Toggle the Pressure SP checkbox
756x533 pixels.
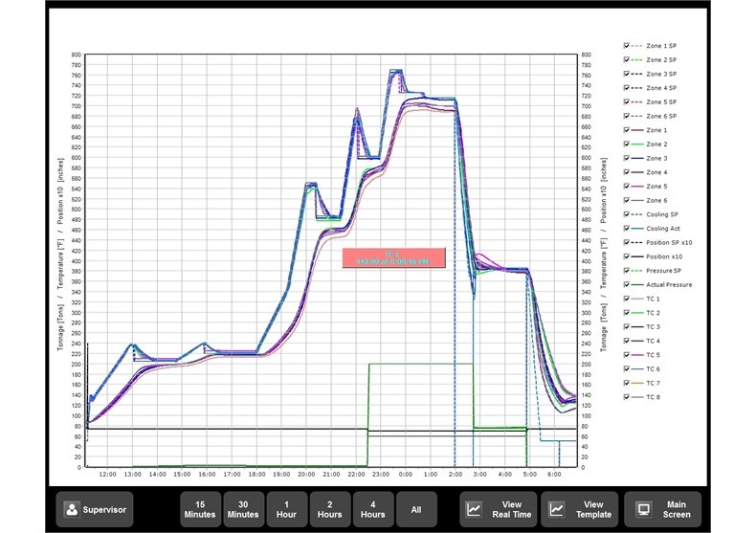[626, 271]
